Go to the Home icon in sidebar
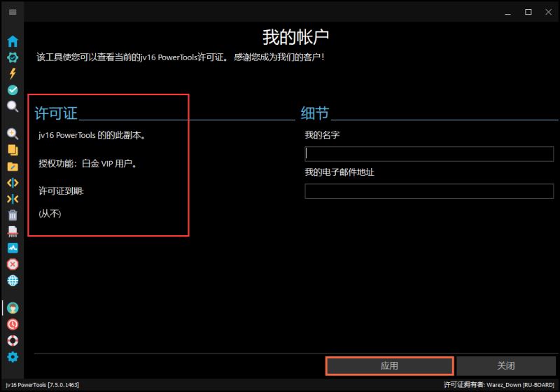The image size is (560, 392). pyautogui.click(x=13, y=41)
